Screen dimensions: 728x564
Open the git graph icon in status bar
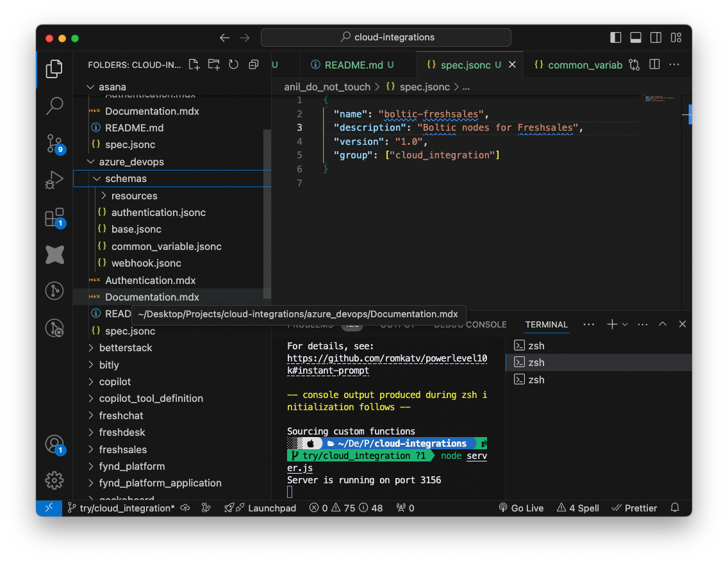coord(206,508)
